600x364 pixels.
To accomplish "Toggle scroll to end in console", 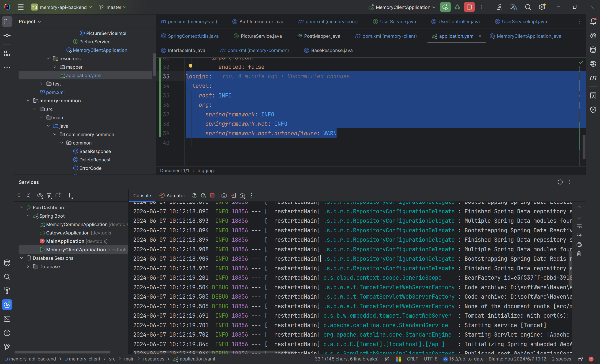I will pos(579,235).
